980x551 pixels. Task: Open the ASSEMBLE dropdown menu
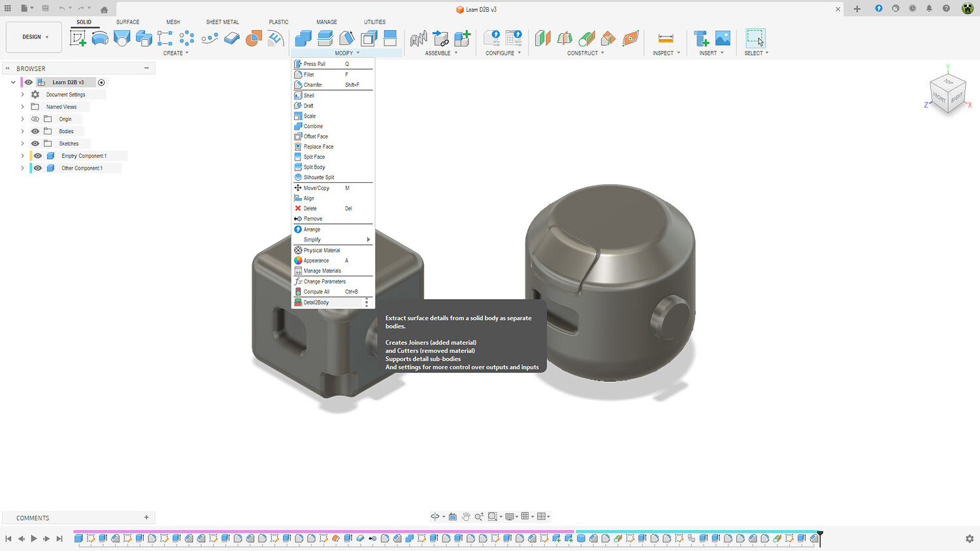(441, 53)
